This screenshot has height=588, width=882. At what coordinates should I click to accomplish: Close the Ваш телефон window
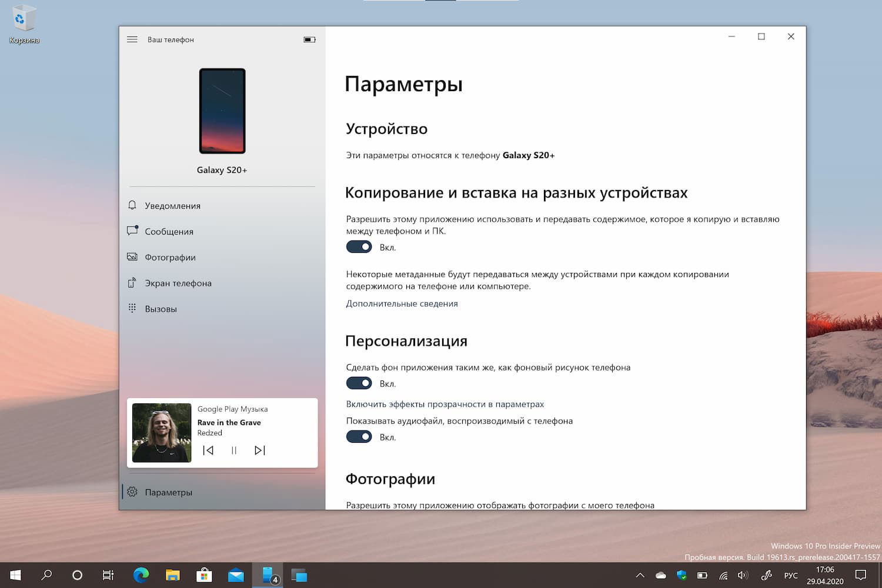coord(791,36)
